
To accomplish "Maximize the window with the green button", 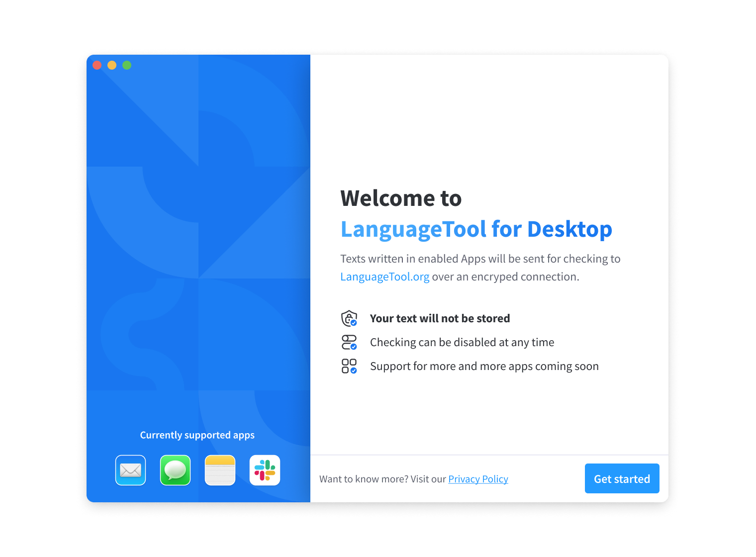I will click(x=127, y=65).
